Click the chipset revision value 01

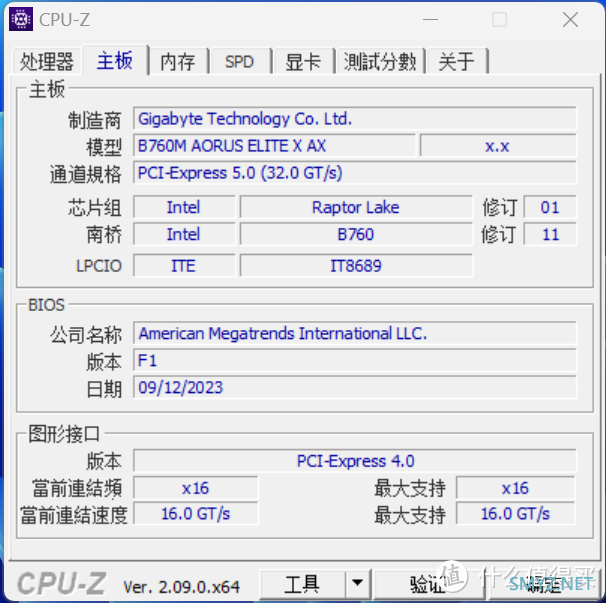click(x=550, y=207)
